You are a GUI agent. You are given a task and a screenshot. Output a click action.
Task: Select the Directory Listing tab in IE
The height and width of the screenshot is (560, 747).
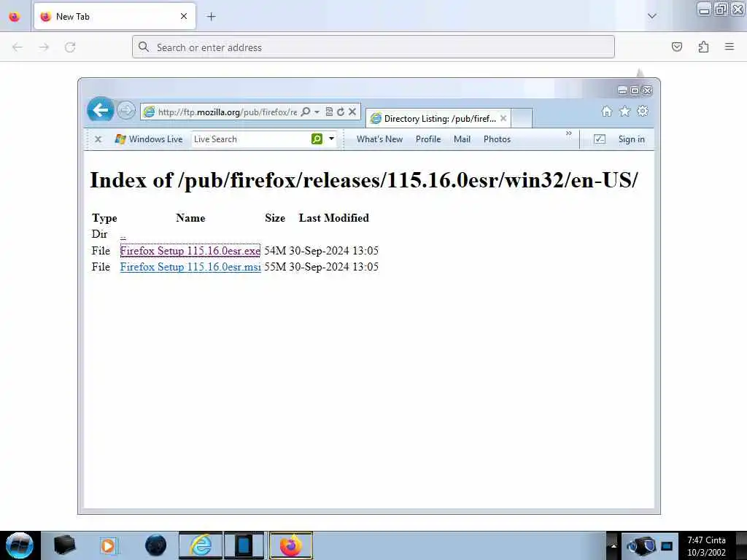tap(440, 119)
